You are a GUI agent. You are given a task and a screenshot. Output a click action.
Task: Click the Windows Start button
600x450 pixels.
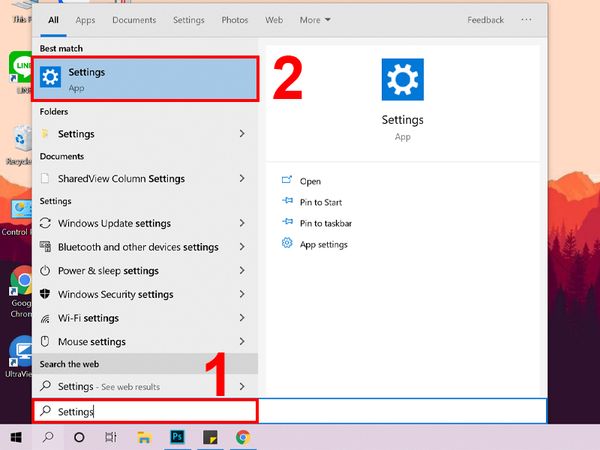coord(16,437)
